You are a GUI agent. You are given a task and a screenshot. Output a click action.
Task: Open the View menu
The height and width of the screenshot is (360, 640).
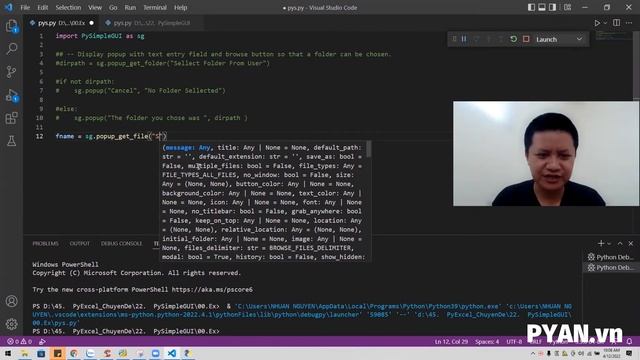95,7
